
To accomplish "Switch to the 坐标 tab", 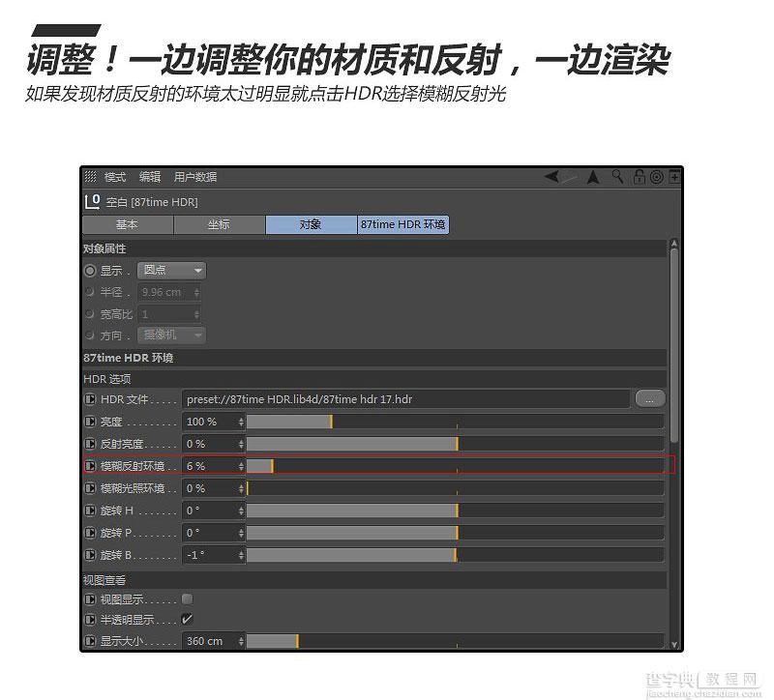I will pos(220,224).
